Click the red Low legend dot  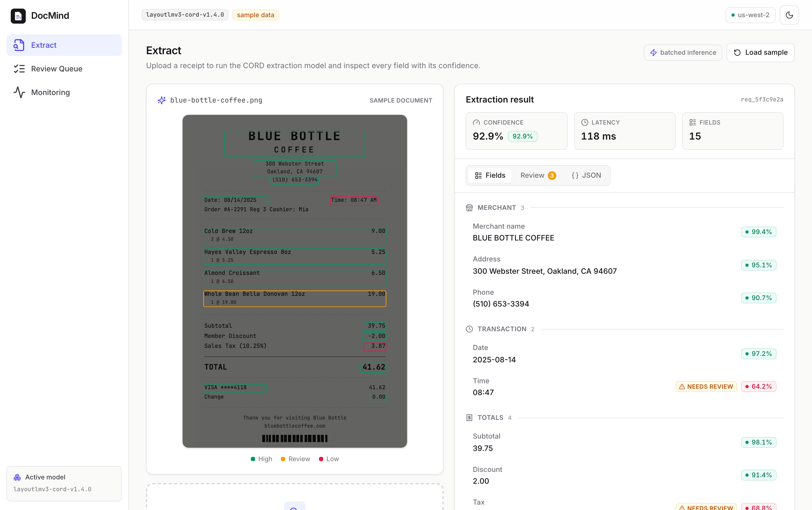[x=321, y=459]
